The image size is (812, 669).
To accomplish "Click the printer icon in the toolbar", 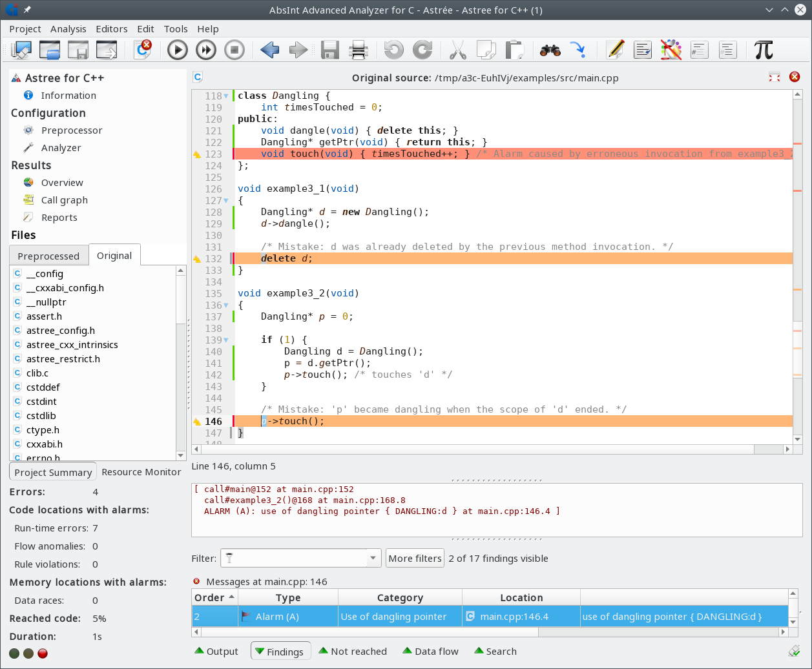I will [x=359, y=50].
